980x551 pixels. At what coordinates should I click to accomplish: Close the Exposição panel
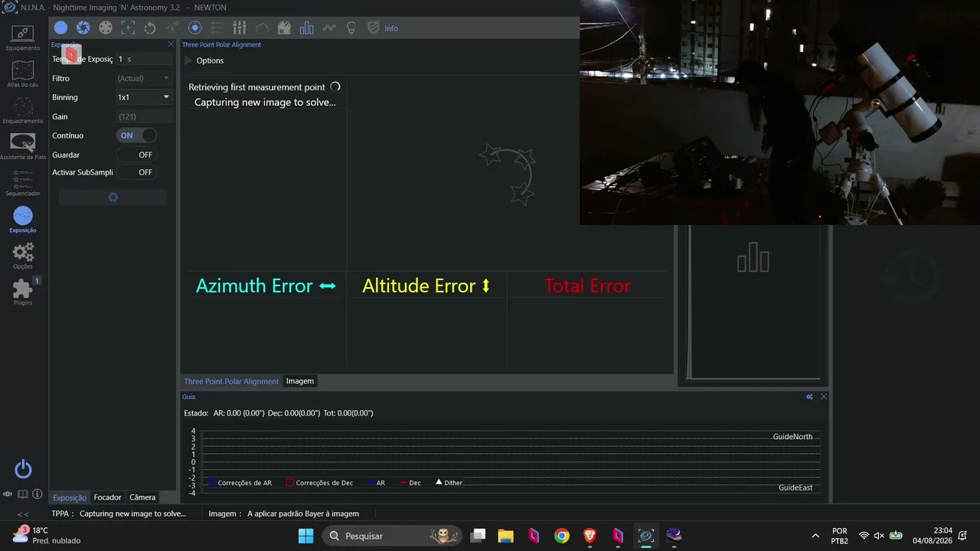pos(171,44)
